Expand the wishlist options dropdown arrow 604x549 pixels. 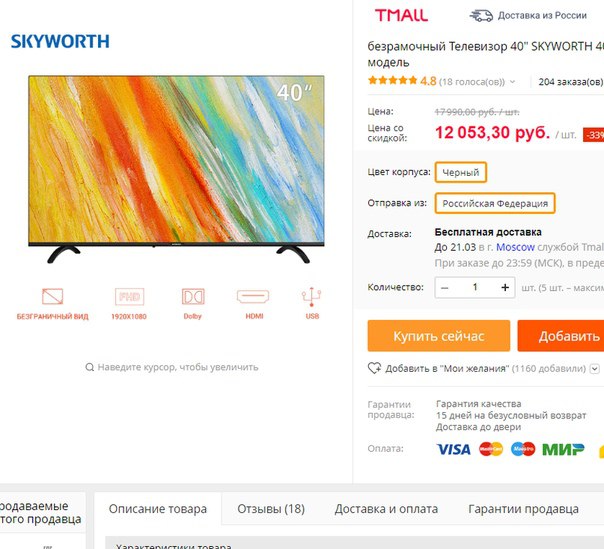tap(595, 369)
